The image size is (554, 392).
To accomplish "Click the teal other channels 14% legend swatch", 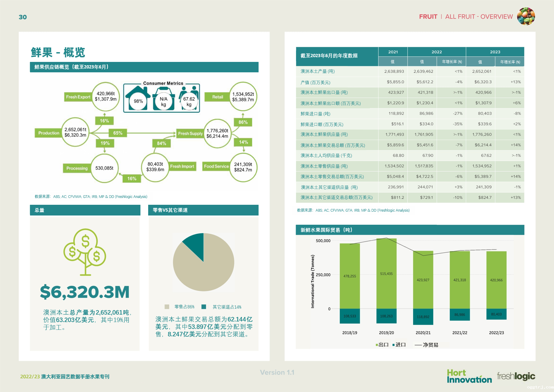I will 204,307.
